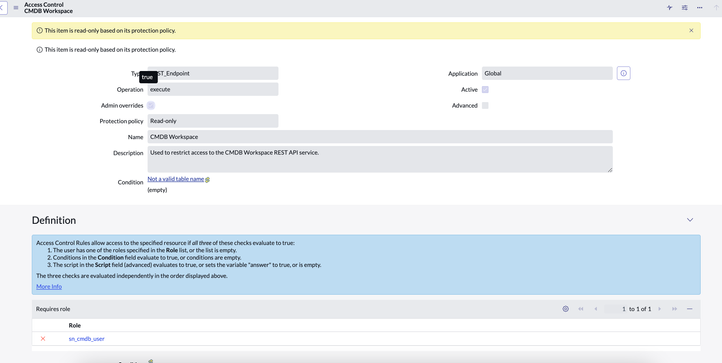This screenshot has width=722, height=363.
Task: Go back using the header back arrow
Action: pyautogui.click(x=2, y=8)
